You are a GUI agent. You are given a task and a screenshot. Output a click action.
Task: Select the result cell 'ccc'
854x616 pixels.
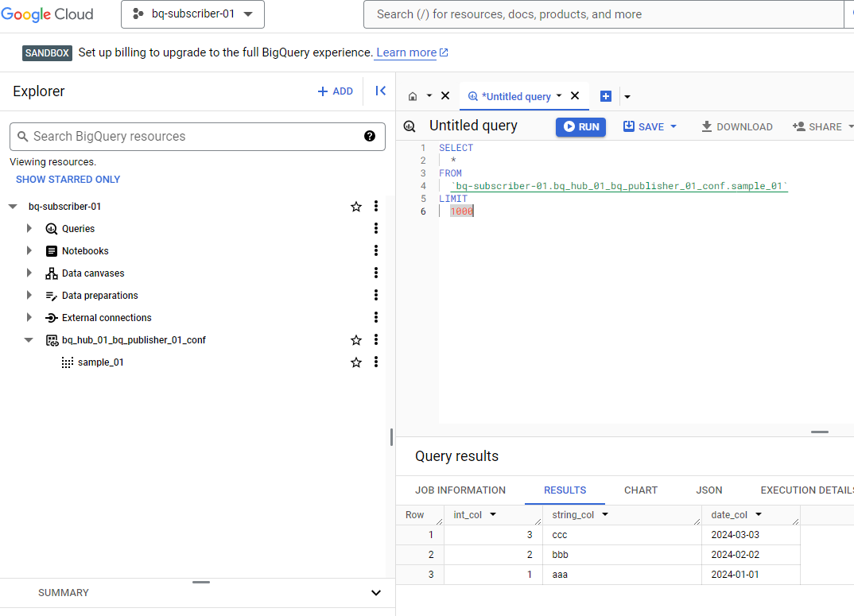pyautogui.click(x=622, y=535)
